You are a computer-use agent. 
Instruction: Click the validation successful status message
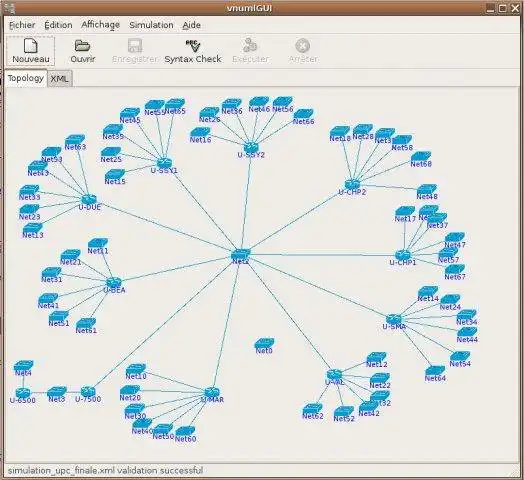[105, 471]
